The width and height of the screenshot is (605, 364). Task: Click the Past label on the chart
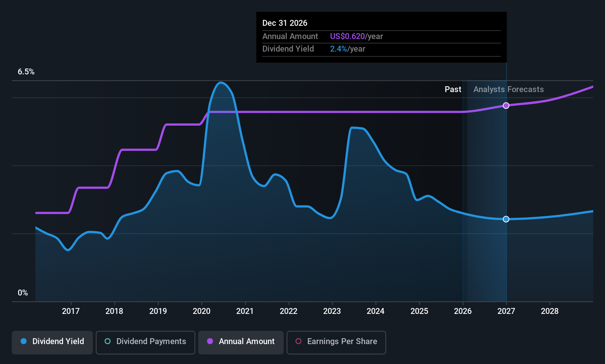[453, 90]
